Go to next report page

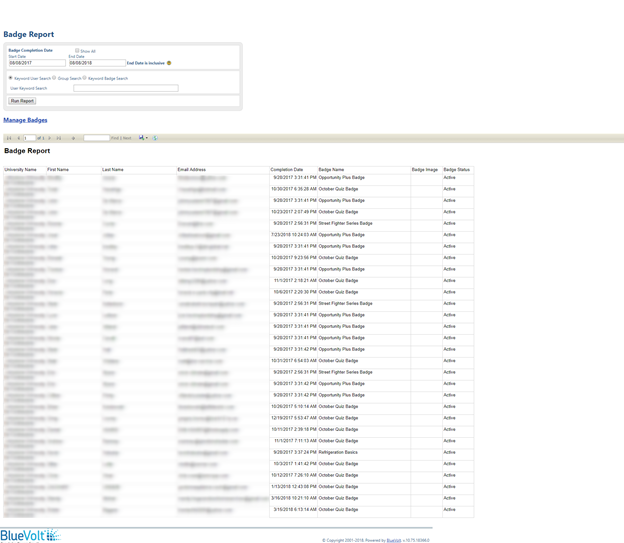point(49,138)
